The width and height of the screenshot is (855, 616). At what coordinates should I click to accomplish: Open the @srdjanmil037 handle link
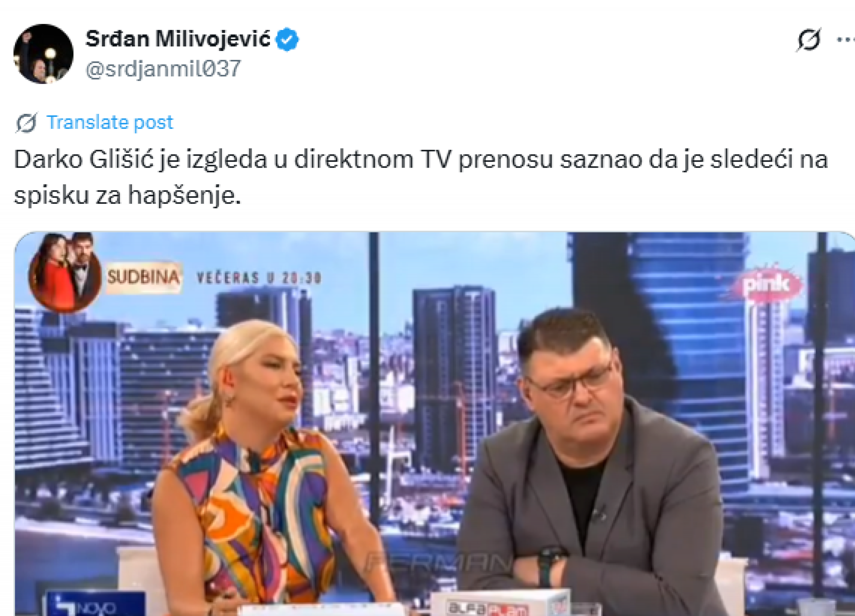coord(163,68)
